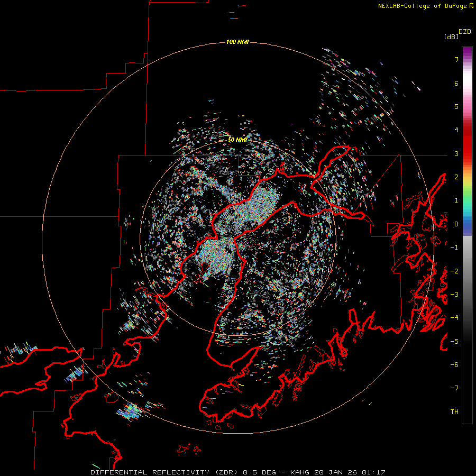Screen dimensions: 476x476
Task: Click the 1 value on the color scale
Action: click(x=456, y=200)
